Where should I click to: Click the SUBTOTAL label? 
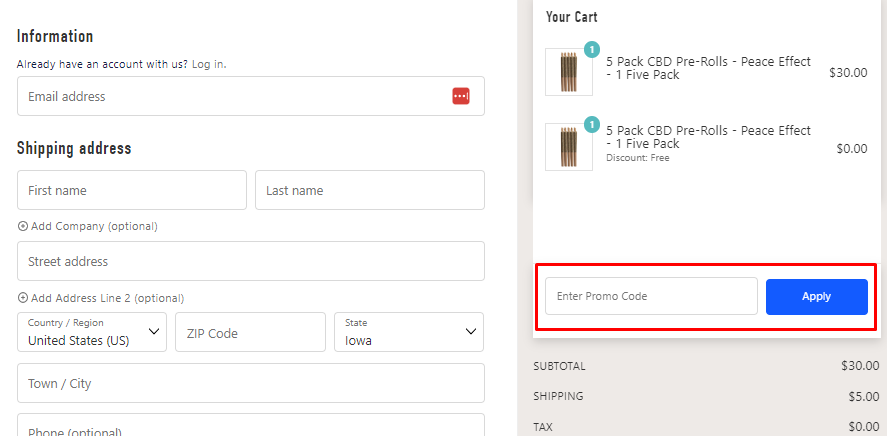[x=559, y=366]
